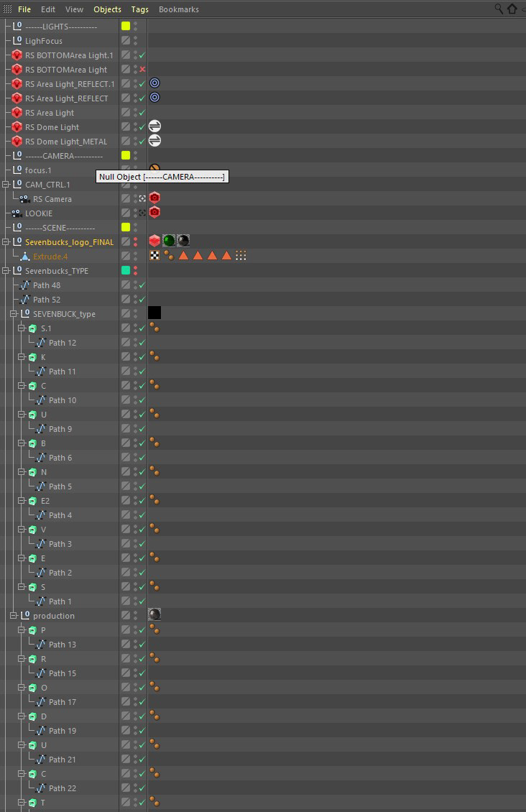
Task: Toggle visibility dots on Sevenbucks_logo_FINAL
Action: coord(136,242)
